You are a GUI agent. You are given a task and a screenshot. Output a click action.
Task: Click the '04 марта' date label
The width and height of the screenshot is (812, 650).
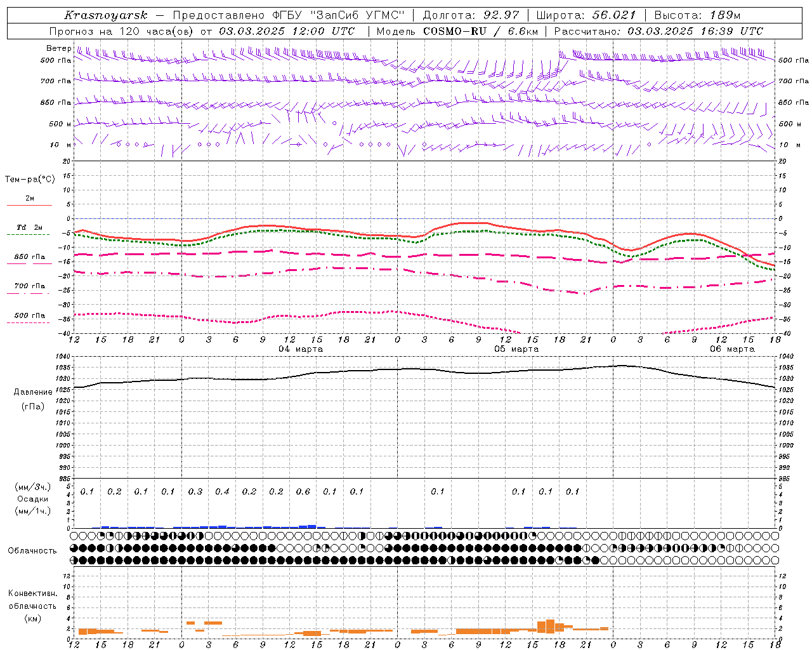pos(301,349)
